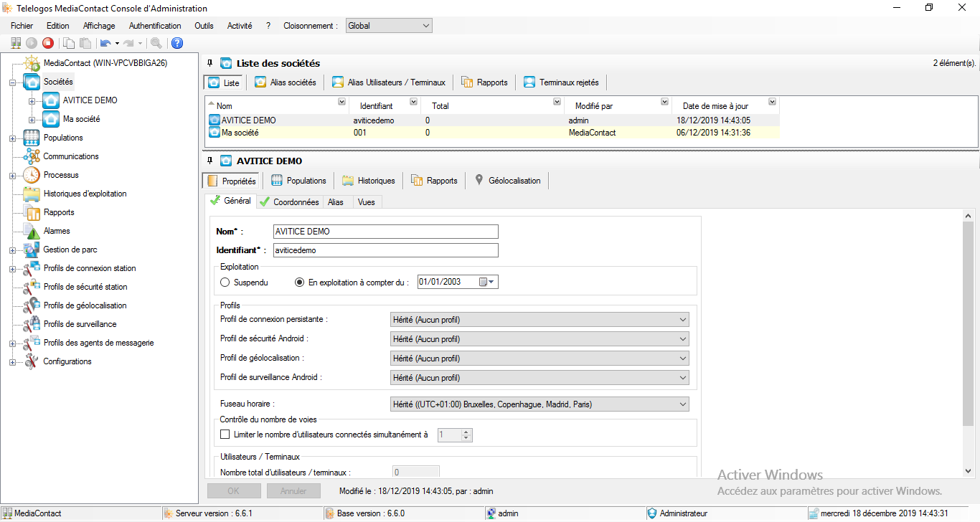This screenshot has height=522, width=980.
Task: Open the Historiques section of AVITICE DEMO
Action: tap(369, 181)
